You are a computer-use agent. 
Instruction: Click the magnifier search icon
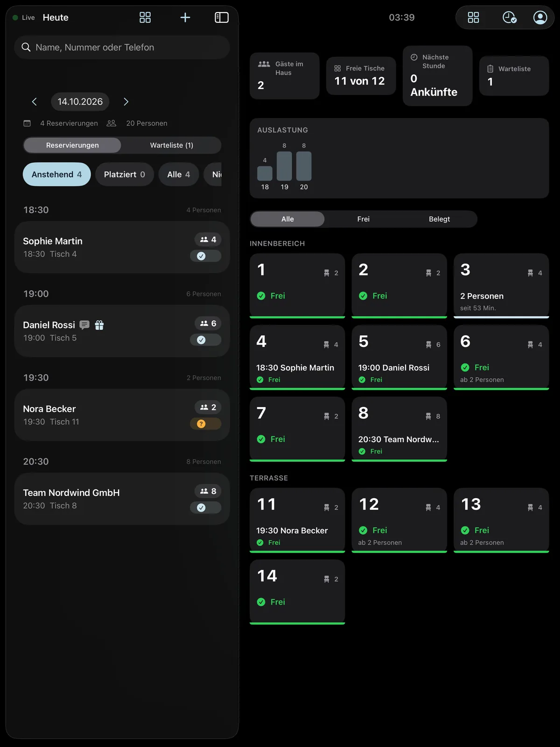[x=26, y=47]
